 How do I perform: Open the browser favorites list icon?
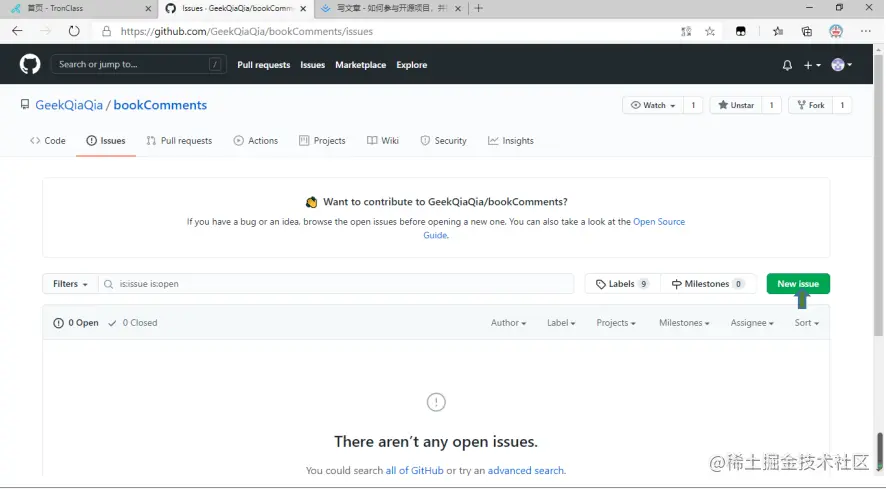[778, 32]
